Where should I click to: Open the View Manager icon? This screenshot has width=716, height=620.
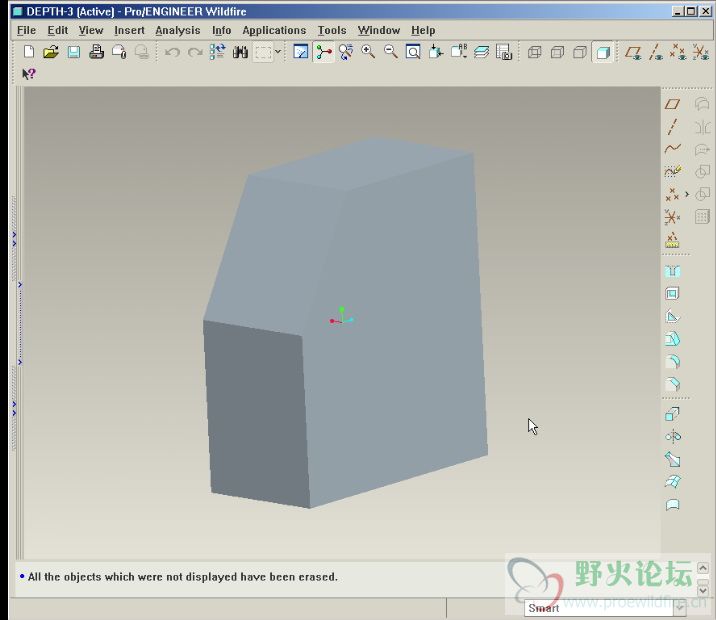(x=504, y=52)
